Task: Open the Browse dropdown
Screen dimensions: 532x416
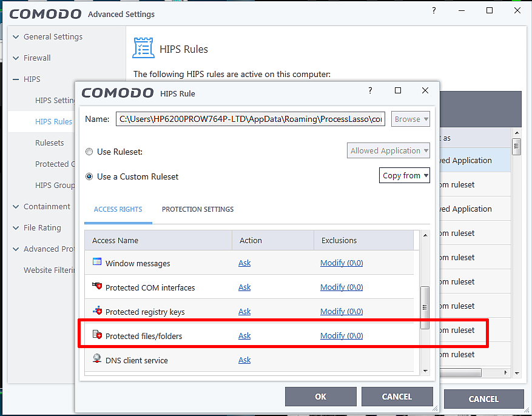Action: tap(411, 119)
